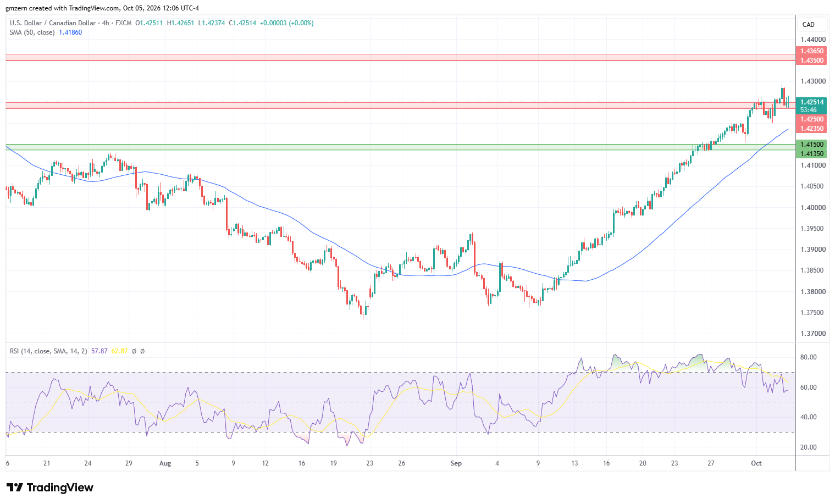Click the 27 date on the time axis
Image resolution: width=835 pixels, height=504 pixels.
(x=711, y=463)
